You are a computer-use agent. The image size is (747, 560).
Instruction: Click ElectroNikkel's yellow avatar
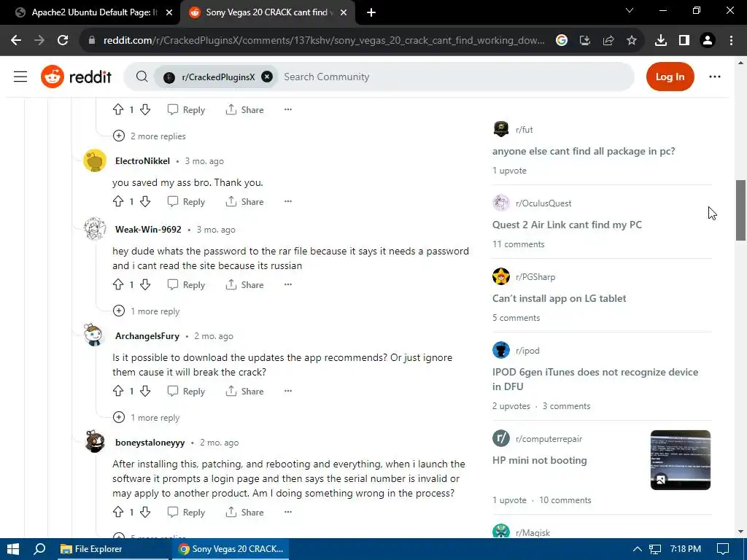click(x=94, y=160)
